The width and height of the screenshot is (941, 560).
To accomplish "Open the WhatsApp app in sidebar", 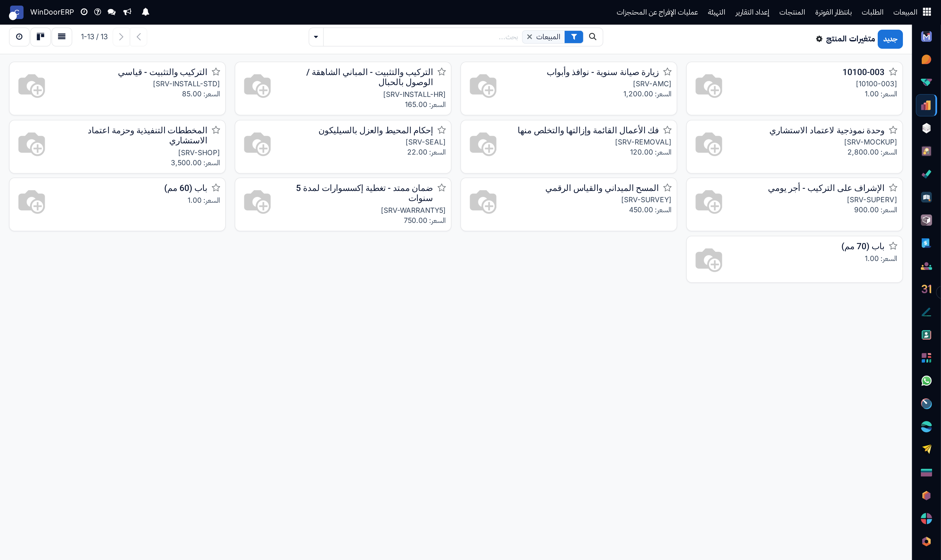I will pos(926,381).
